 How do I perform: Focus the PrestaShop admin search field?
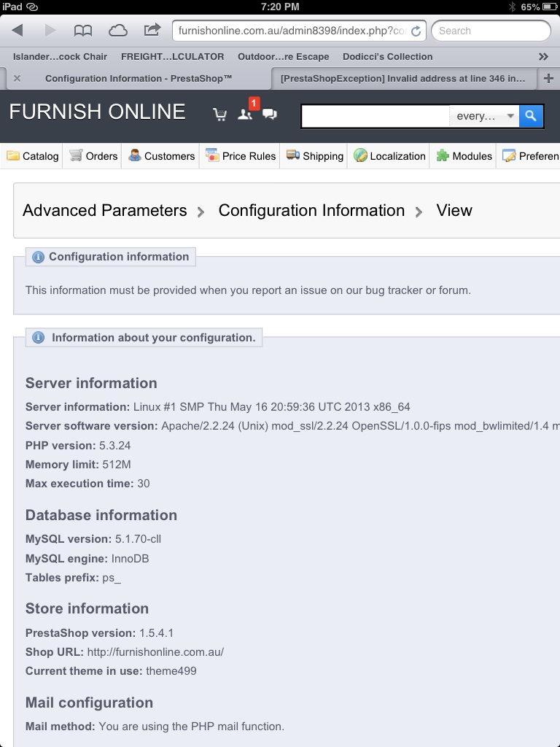coord(376,116)
